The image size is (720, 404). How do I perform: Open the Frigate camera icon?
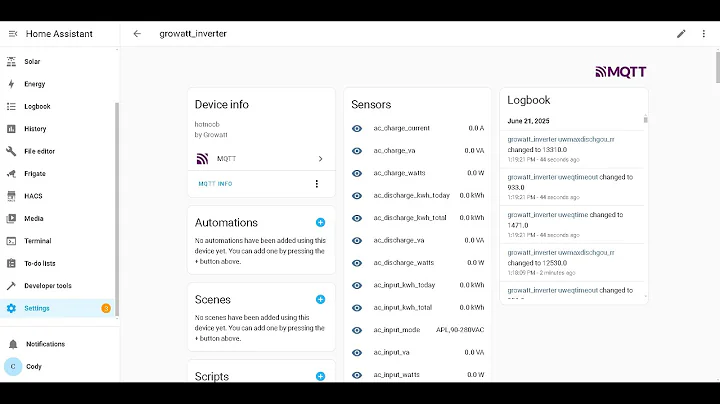[11, 174]
